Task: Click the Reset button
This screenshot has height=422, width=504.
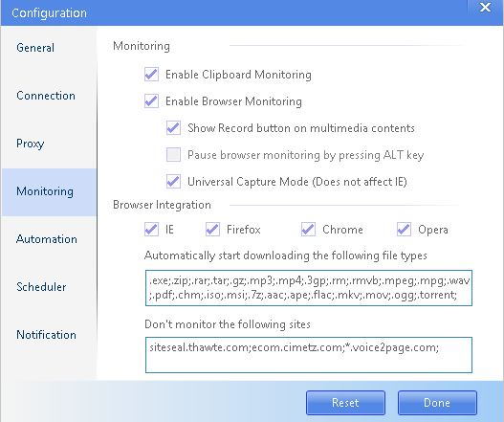Action: tap(345, 403)
